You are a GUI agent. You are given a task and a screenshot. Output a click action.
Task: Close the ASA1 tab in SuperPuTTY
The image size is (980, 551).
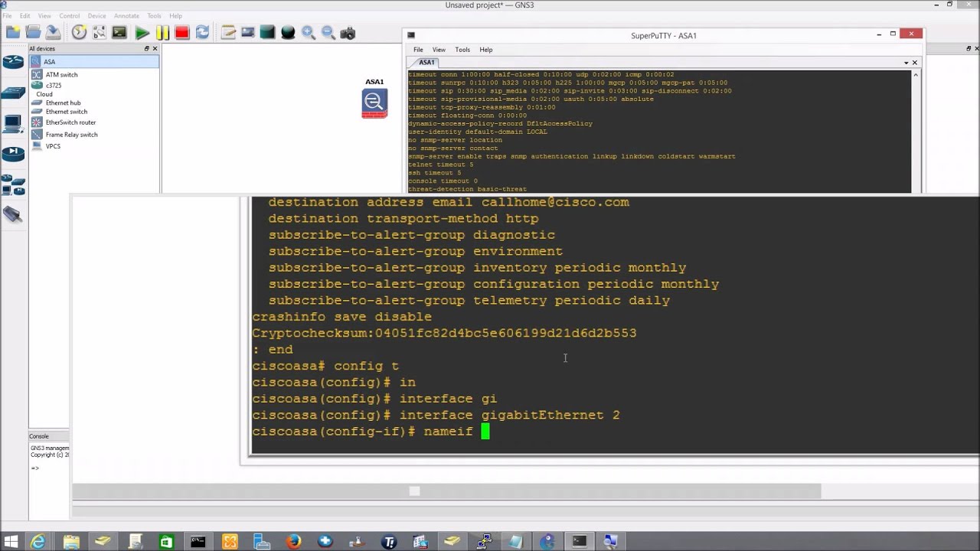pyautogui.click(x=914, y=63)
